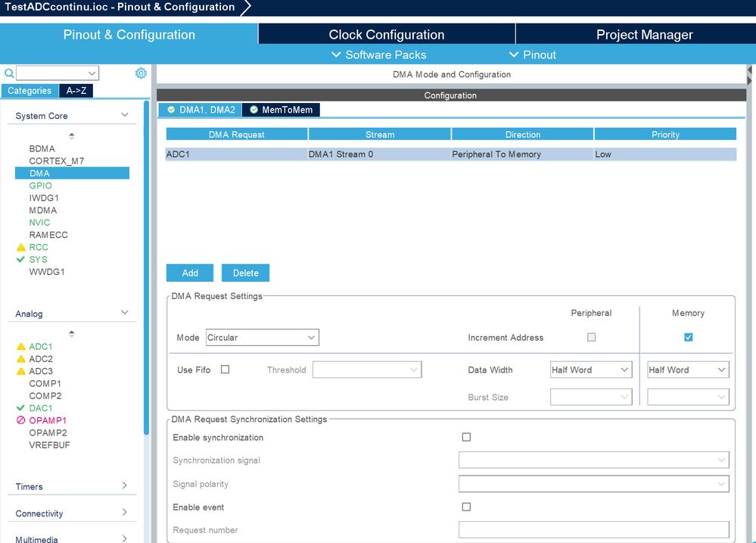The image size is (756, 543).
Task: Click the Stream column header
Action: (380, 134)
